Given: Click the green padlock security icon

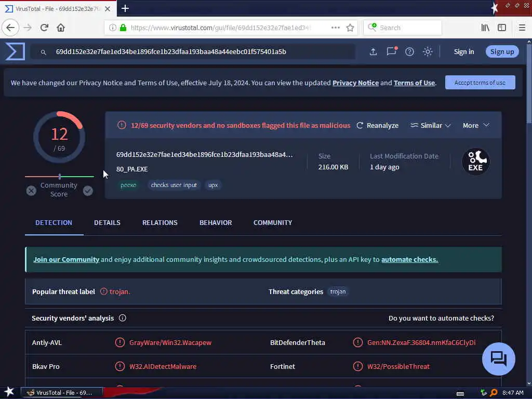Looking at the screenshot, I should click(124, 28).
